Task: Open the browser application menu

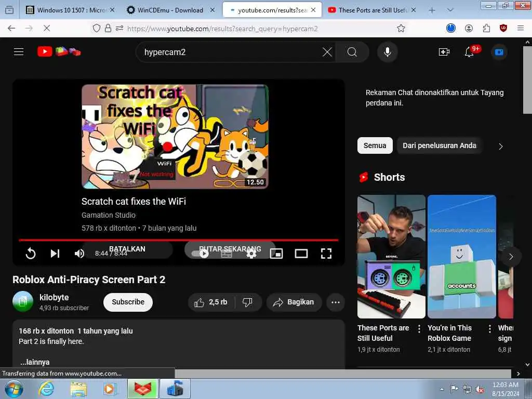Action: click(521, 28)
